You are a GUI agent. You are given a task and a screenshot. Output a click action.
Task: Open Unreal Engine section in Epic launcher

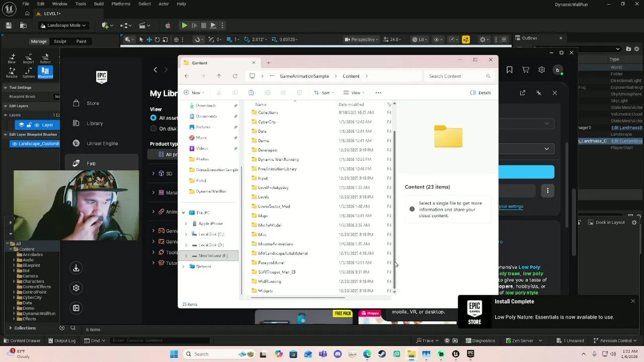point(102,143)
